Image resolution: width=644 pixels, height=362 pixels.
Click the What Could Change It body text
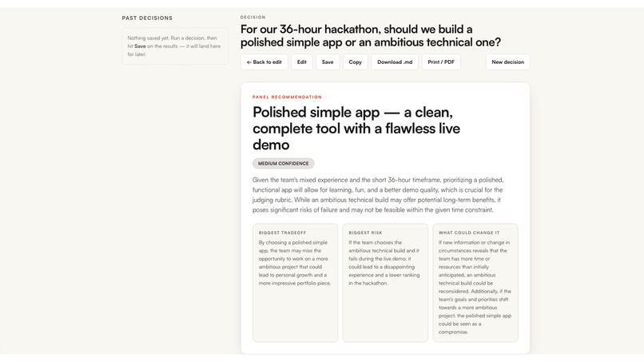(x=475, y=287)
